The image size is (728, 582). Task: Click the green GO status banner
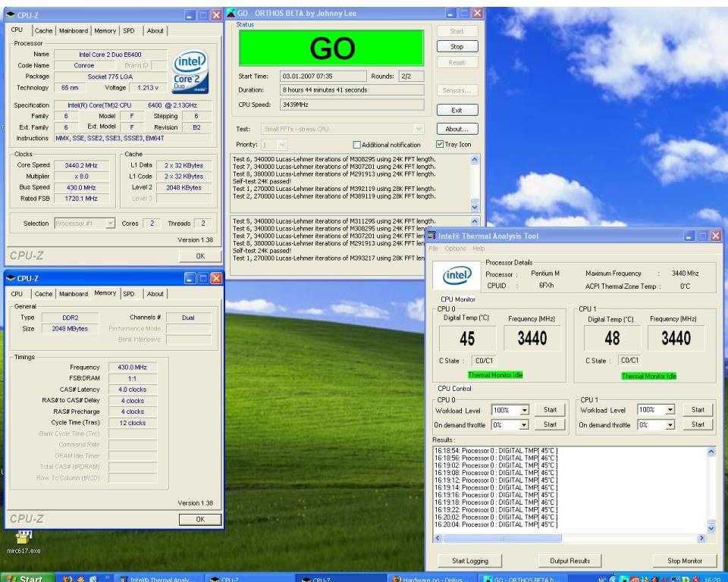331,48
